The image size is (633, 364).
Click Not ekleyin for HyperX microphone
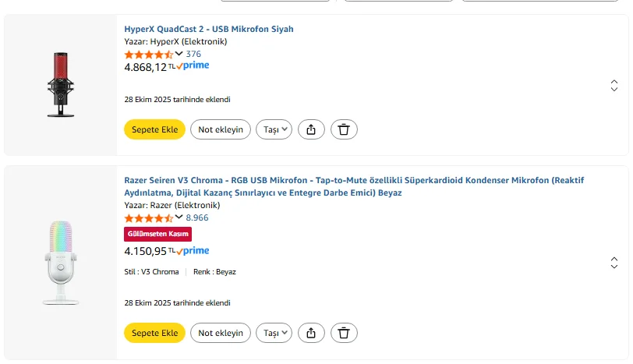click(221, 129)
